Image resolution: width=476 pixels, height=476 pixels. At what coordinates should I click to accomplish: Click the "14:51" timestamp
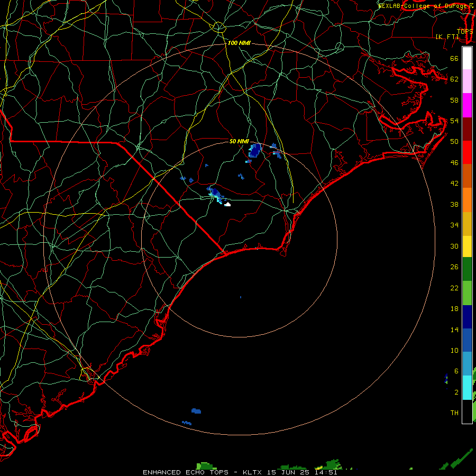(x=326, y=472)
